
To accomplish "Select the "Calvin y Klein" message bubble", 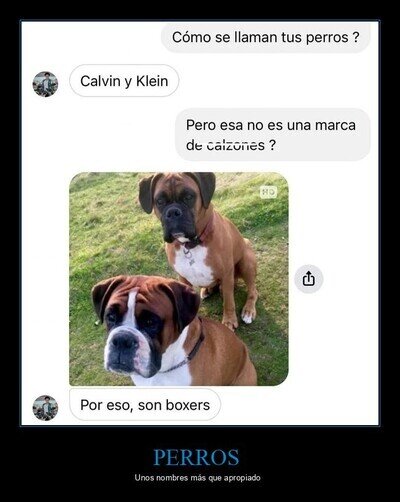I will coord(124,81).
